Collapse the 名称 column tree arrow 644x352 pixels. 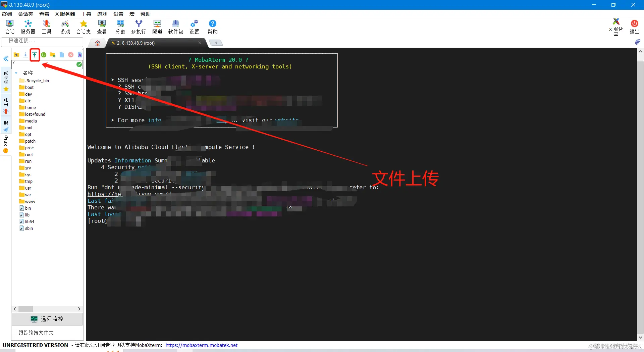(16, 73)
